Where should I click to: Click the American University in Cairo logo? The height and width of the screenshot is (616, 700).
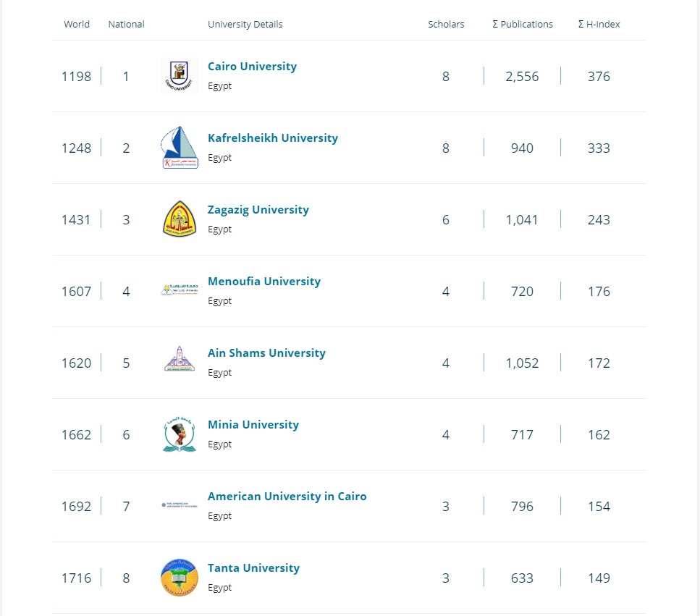click(179, 505)
